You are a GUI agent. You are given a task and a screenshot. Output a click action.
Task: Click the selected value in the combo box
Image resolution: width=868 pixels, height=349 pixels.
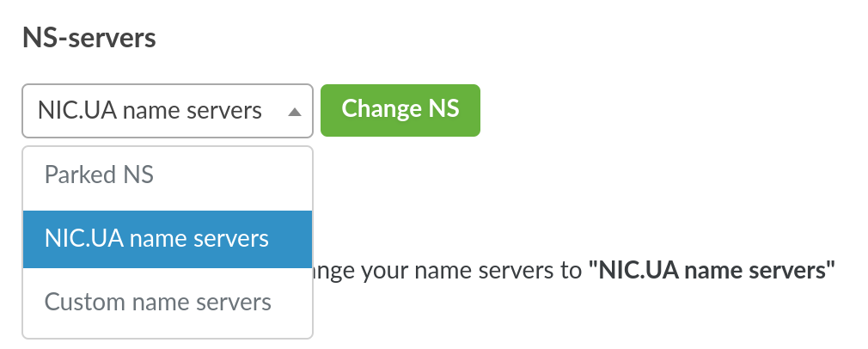point(150,110)
